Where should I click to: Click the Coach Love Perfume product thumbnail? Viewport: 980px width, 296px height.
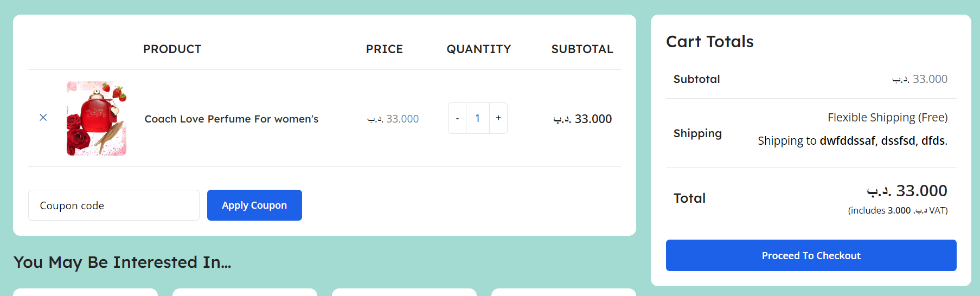click(x=97, y=118)
